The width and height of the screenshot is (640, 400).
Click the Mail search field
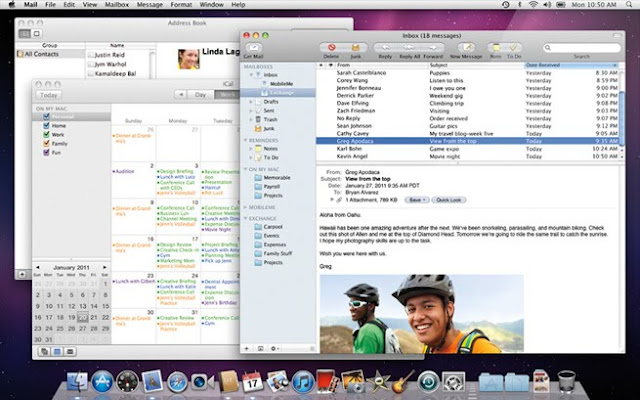[x=582, y=48]
